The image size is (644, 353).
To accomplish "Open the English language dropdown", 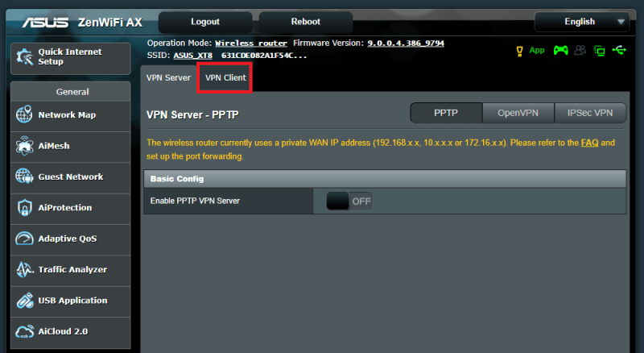I will coord(583,22).
